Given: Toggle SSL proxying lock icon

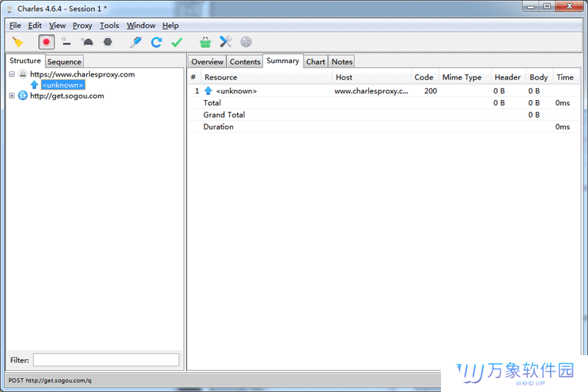Looking at the screenshot, I should (x=66, y=42).
